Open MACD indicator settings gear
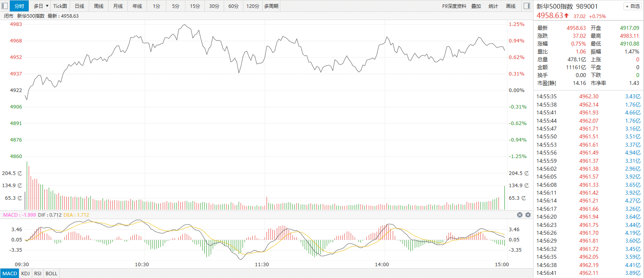The height and width of the screenshot is (278, 644). tap(528, 215)
